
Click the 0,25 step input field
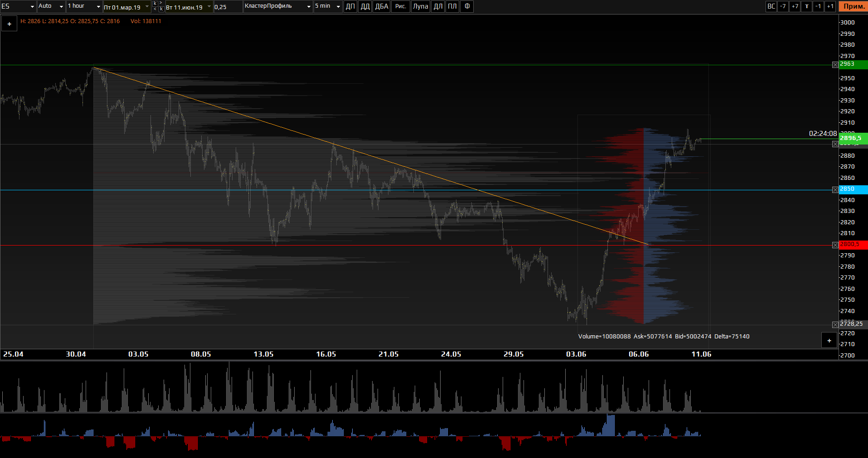[x=228, y=7]
